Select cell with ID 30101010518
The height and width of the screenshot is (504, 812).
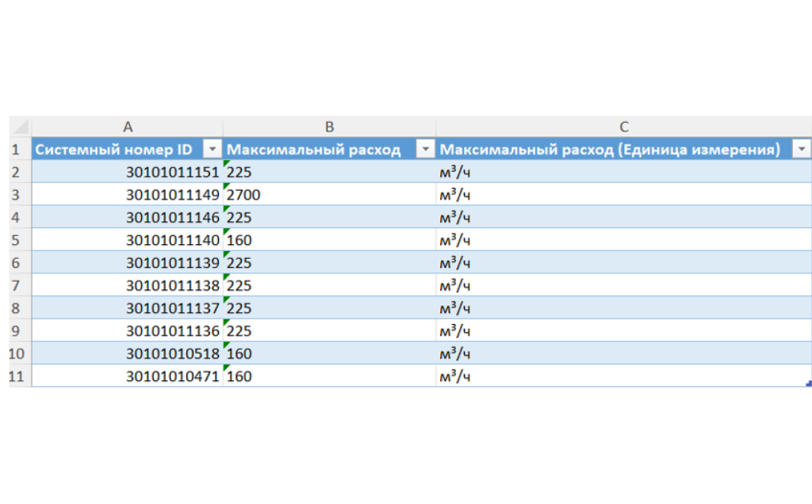(x=128, y=354)
